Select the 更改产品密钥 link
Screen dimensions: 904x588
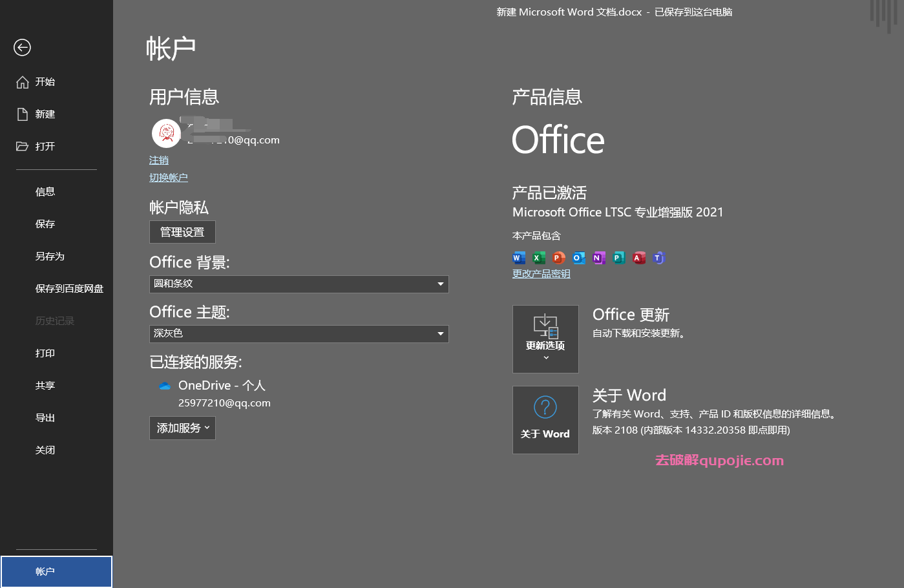click(x=541, y=274)
